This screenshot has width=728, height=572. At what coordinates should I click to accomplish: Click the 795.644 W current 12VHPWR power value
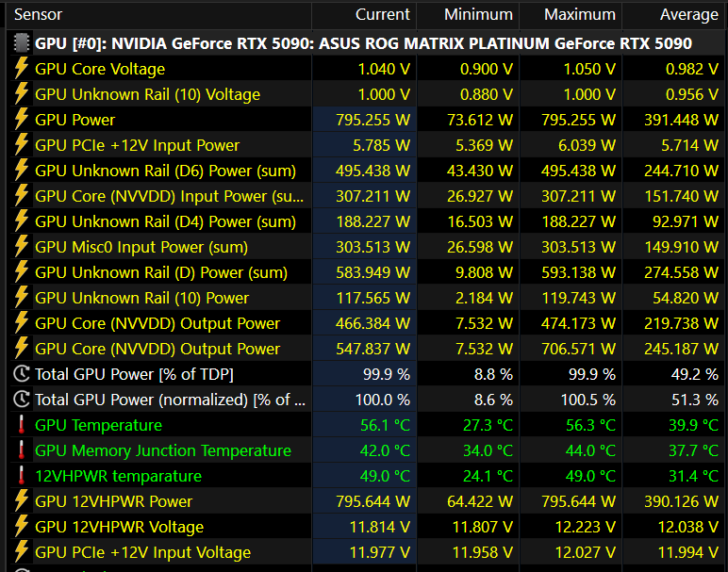(372, 501)
